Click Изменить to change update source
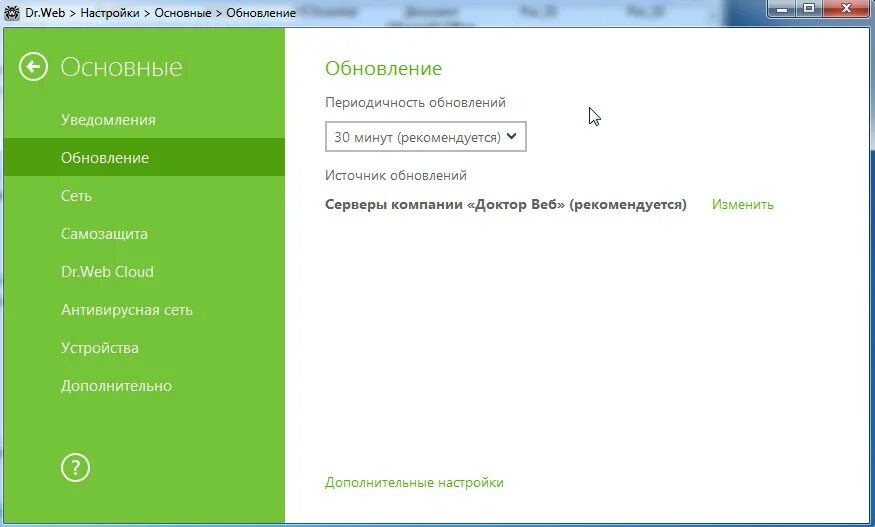 [x=743, y=204]
